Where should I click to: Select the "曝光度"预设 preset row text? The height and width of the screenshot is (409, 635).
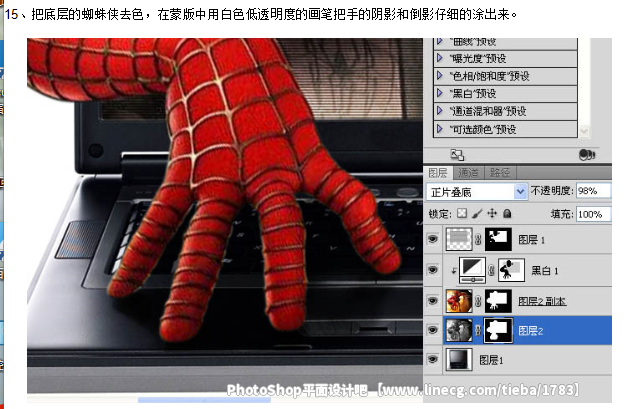pyautogui.click(x=478, y=59)
